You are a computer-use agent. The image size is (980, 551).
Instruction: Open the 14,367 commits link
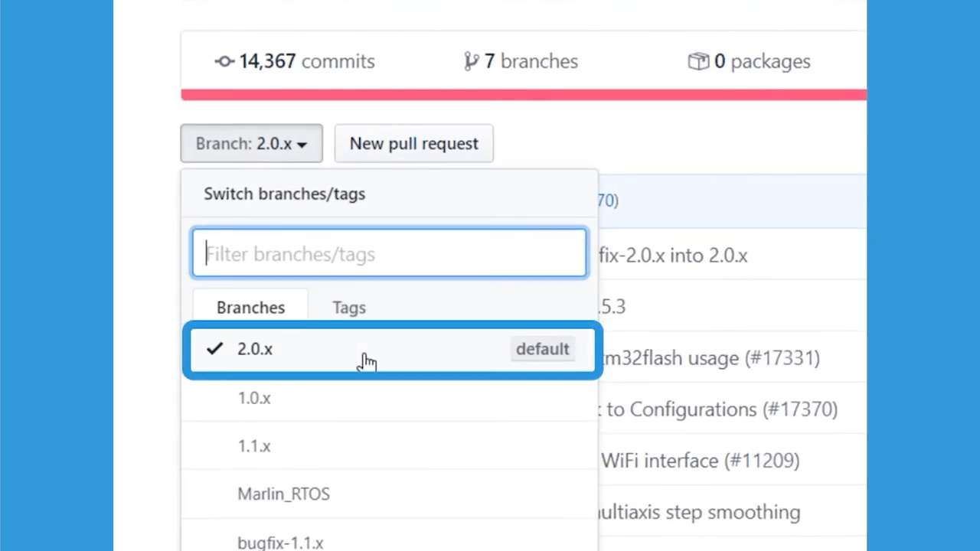point(295,61)
